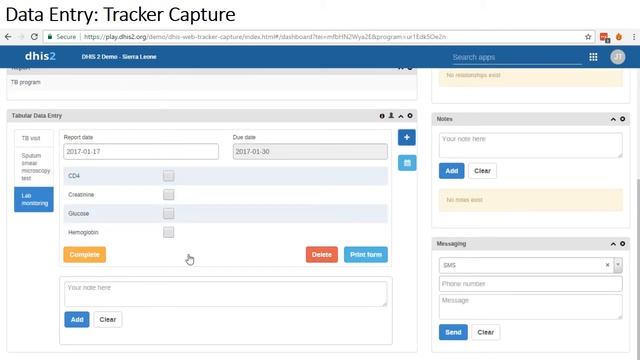Add new event with blue plus button
Image resolution: width=640 pixels, height=360 pixels.
[x=407, y=137]
